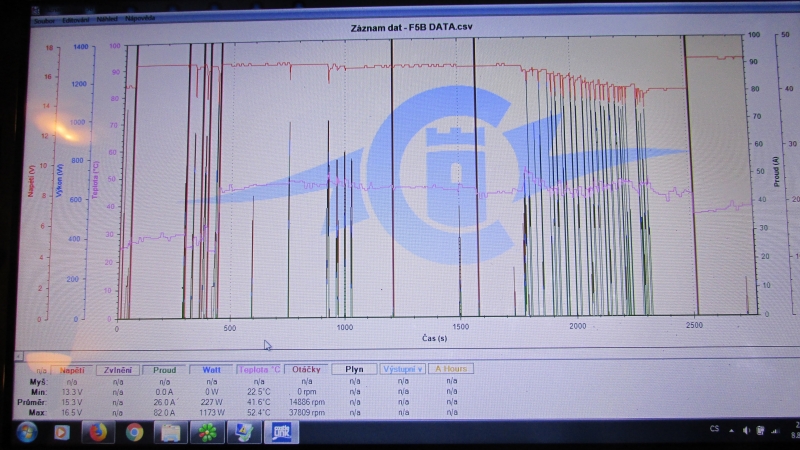800x450 pixels.
Task: Open the Editování menu
Action: (77, 20)
